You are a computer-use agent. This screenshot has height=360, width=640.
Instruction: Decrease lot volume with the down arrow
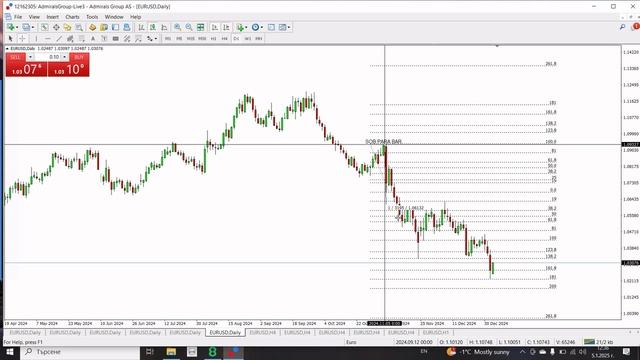(x=30, y=57)
